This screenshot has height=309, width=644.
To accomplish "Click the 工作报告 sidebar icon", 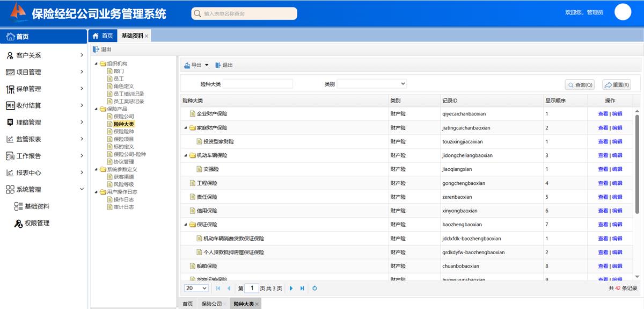I will (10, 156).
